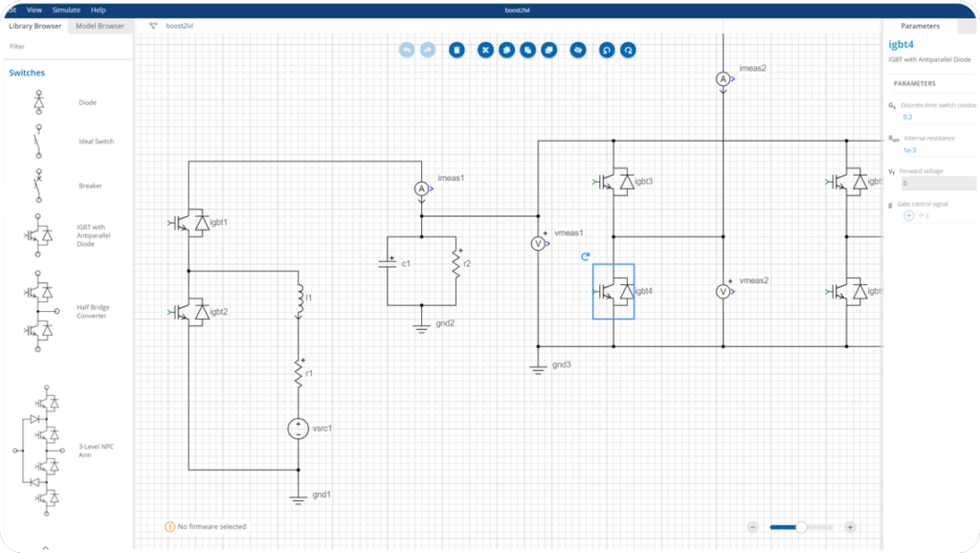This screenshot has height=553, width=980.
Task: Switch to the Model Browser tab
Action: click(x=100, y=26)
